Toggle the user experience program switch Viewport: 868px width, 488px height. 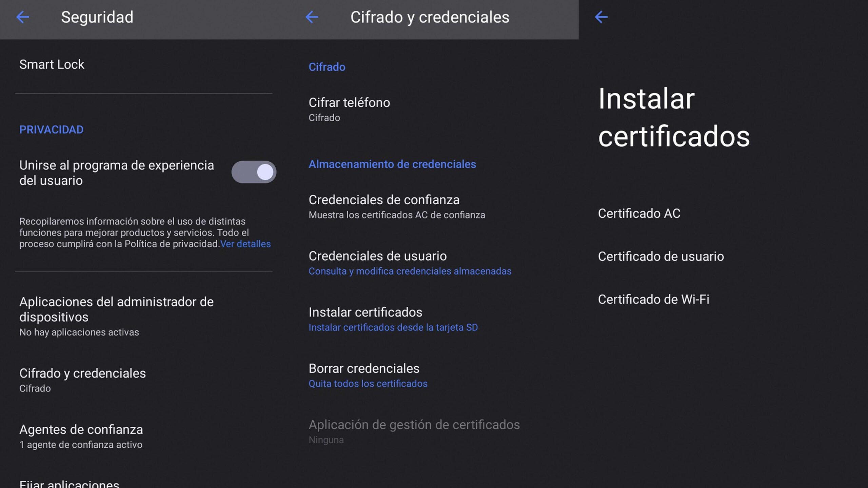coord(254,172)
